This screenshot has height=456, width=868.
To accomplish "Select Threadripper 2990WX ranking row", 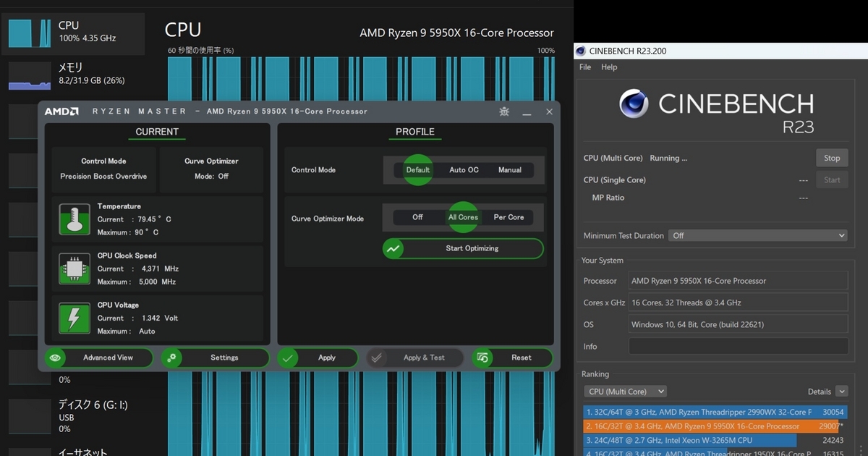I will tap(715, 412).
